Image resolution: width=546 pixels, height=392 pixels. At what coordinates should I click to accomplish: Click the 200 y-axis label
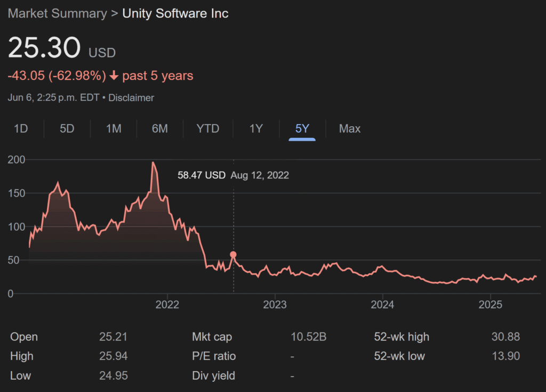pos(17,160)
